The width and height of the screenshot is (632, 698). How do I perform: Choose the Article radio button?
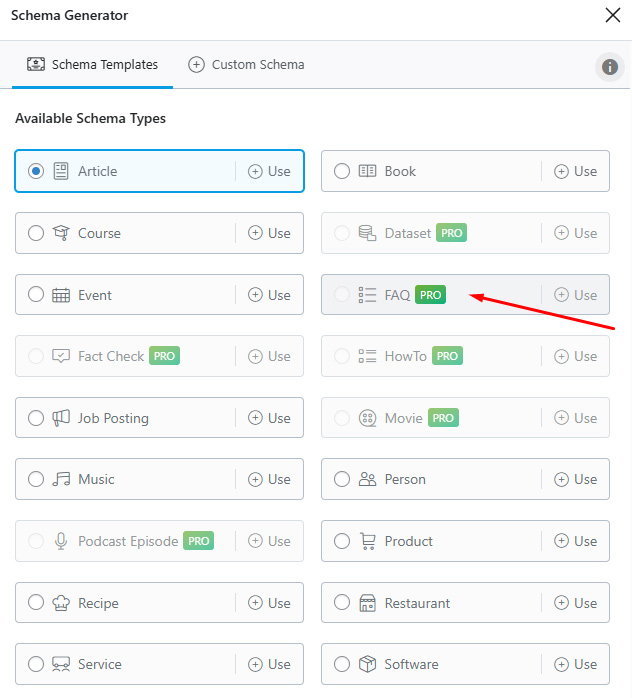click(x=36, y=171)
